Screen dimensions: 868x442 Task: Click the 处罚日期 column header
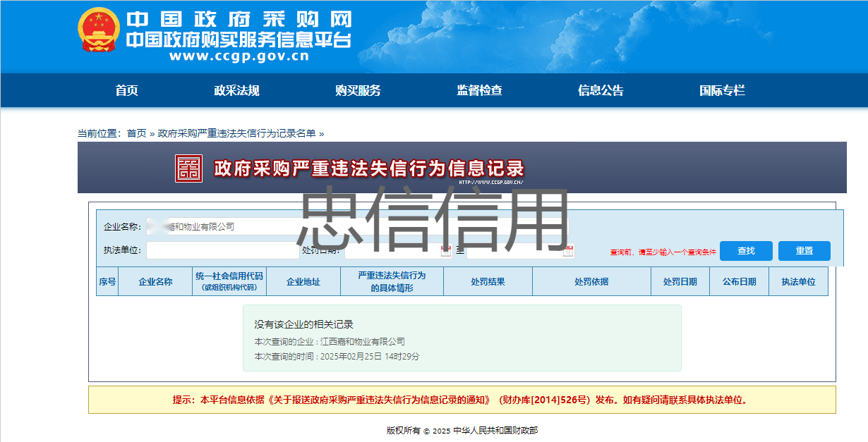click(680, 281)
